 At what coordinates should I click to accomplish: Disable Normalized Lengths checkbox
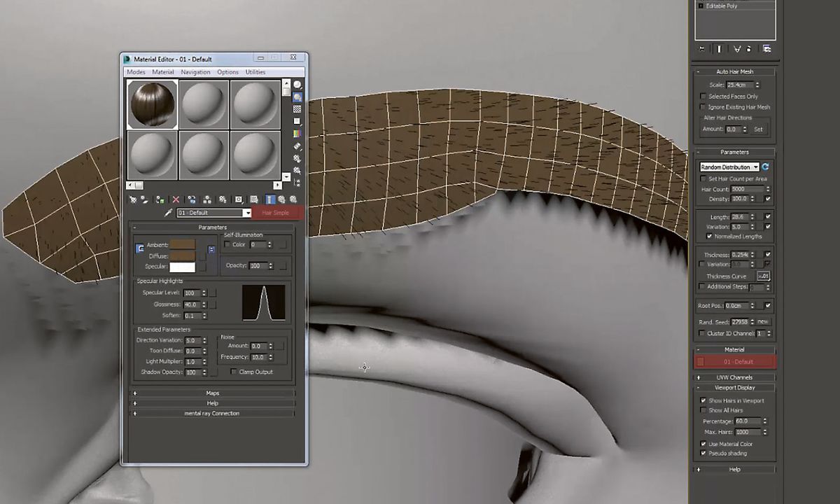point(709,237)
